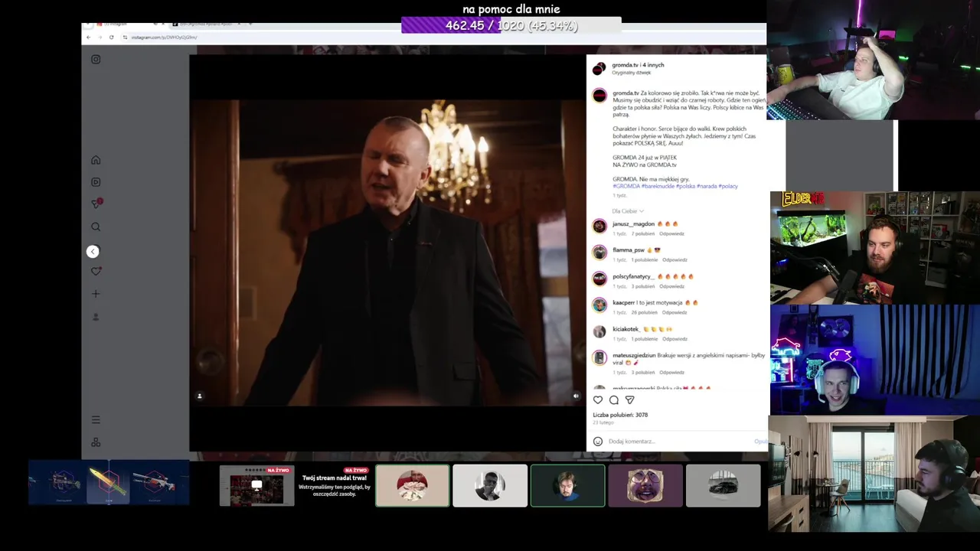This screenshot has height=551, width=980.
Task: Open flamma_psw commenter profile
Action: (629, 250)
